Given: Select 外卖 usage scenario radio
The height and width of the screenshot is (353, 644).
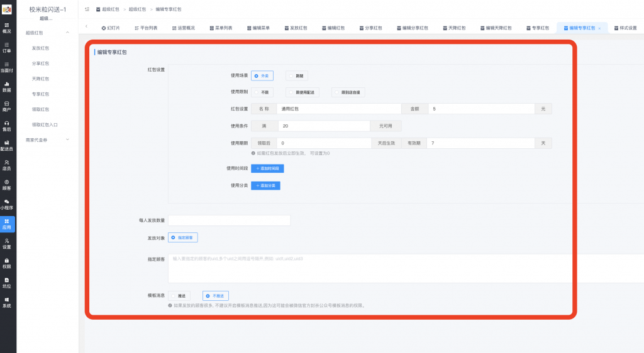Looking at the screenshot, I should [262, 76].
